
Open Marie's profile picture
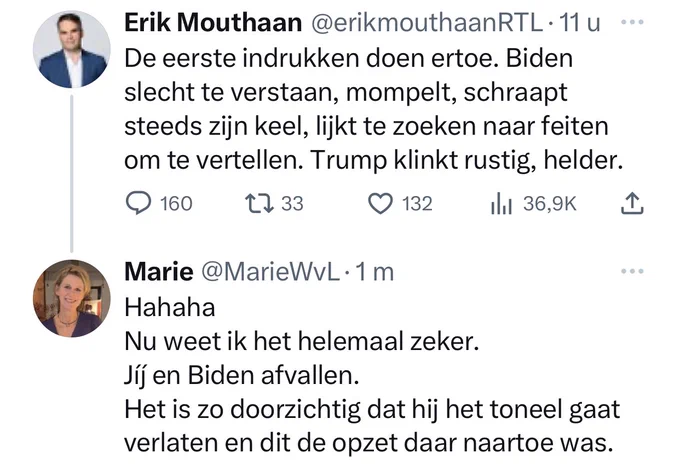[x=72, y=298]
